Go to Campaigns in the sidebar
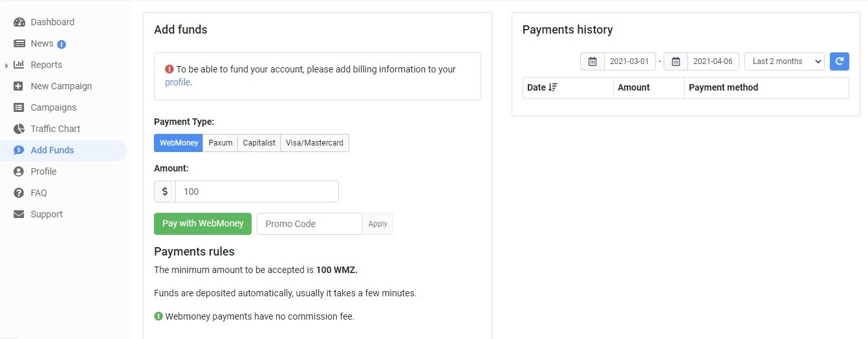The height and width of the screenshot is (339, 868). click(54, 107)
